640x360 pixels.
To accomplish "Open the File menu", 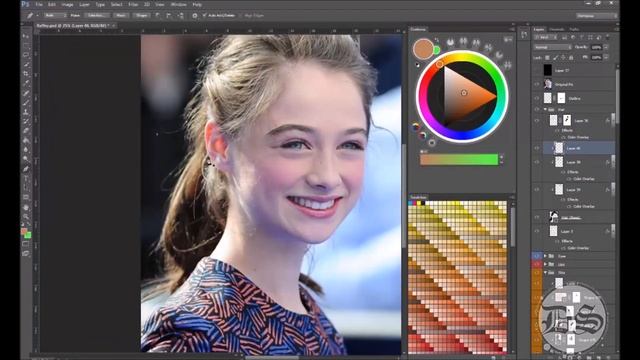I will 39,4.
